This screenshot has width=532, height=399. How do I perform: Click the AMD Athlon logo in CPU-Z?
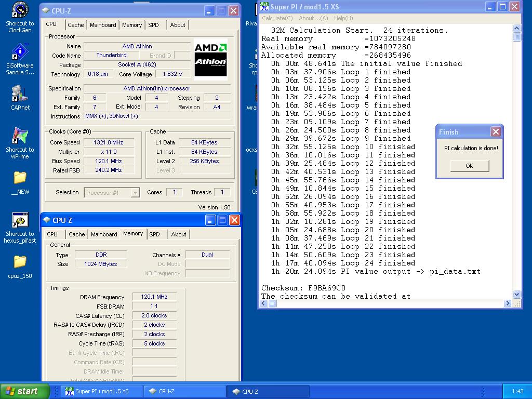pyautogui.click(x=210, y=59)
